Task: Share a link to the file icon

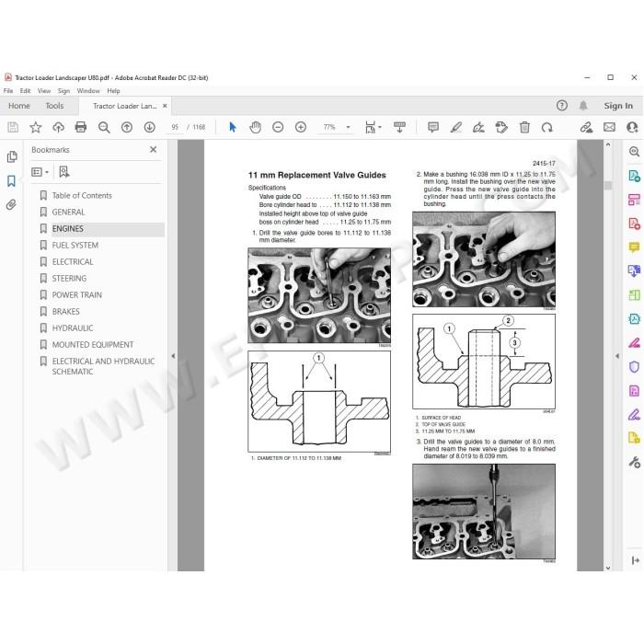Action: pos(586,127)
